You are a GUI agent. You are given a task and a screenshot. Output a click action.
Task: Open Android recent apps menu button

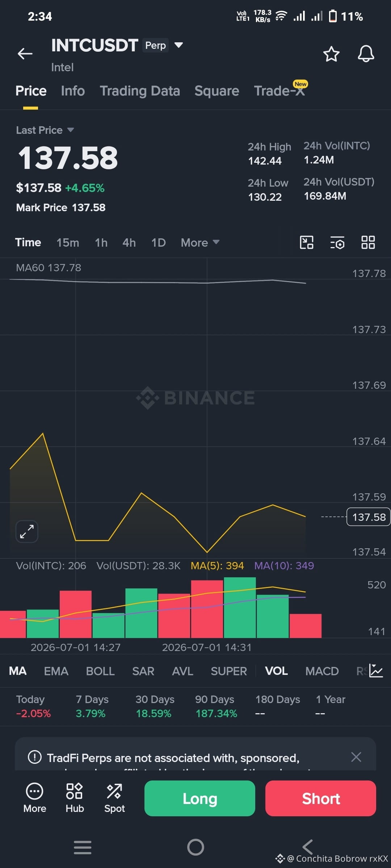83,847
